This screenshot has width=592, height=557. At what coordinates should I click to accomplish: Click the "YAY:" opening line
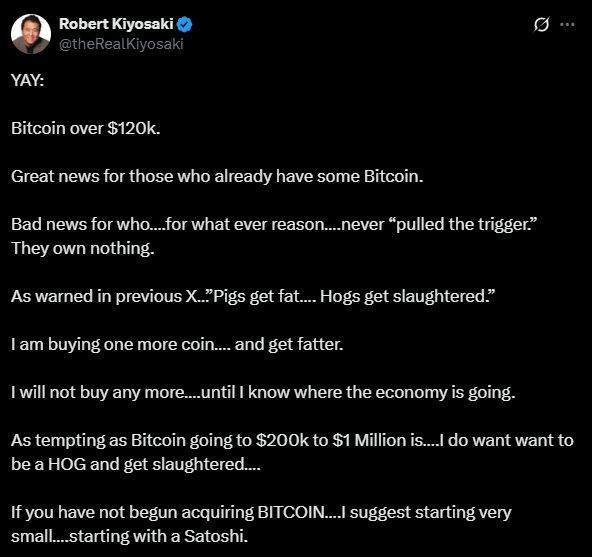[x=28, y=80]
